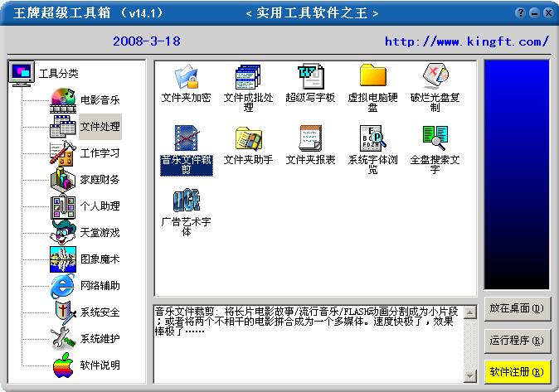
Task: Click the 文件夹报表 notepad icon
Action: click(310, 138)
